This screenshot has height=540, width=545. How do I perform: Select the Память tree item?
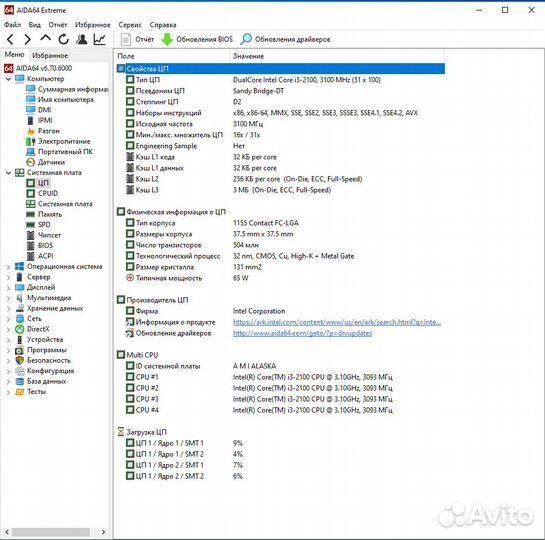tap(44, 214)
